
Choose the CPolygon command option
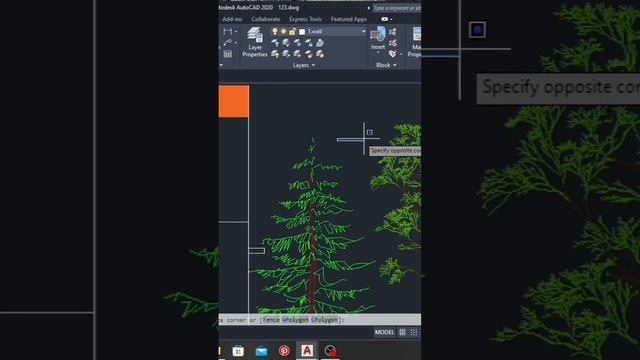pyautogui.click(x=325, y=320)
